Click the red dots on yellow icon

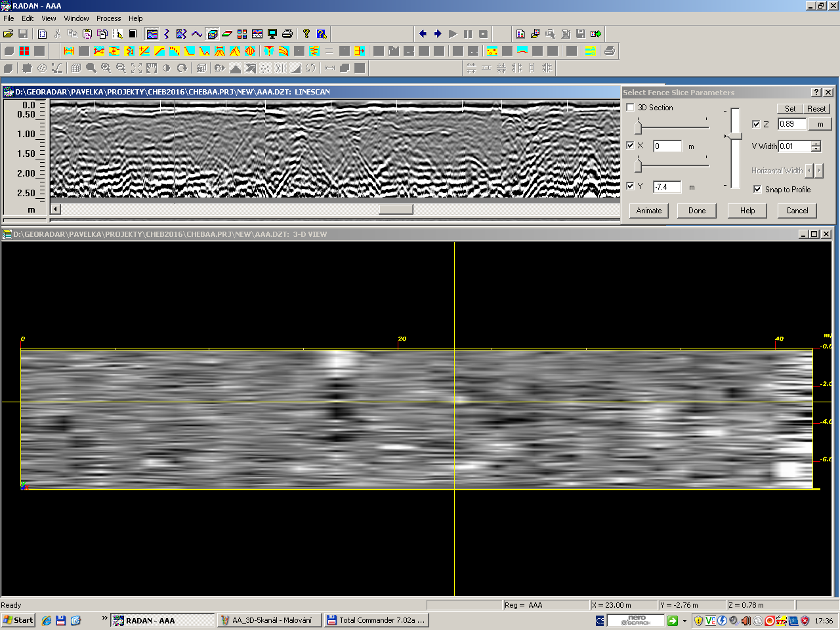click(492, 51)
